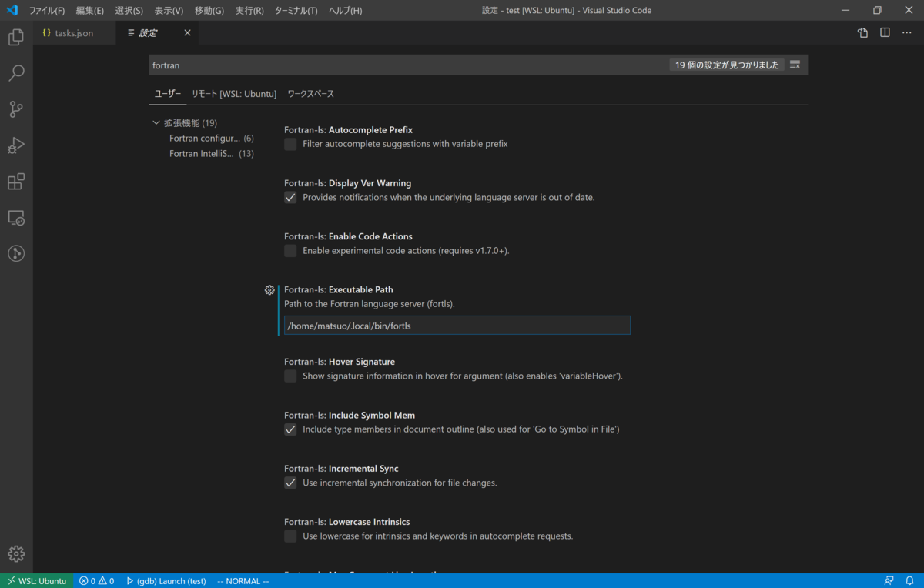
Task: Click Open Settings (JSON) icon in editor toolbar
Action: (863, 33)
